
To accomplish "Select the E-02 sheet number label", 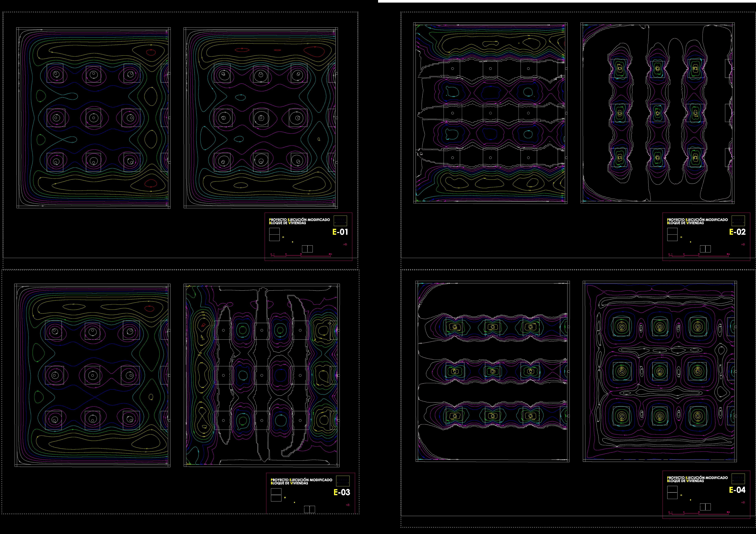I will (737, 232).
